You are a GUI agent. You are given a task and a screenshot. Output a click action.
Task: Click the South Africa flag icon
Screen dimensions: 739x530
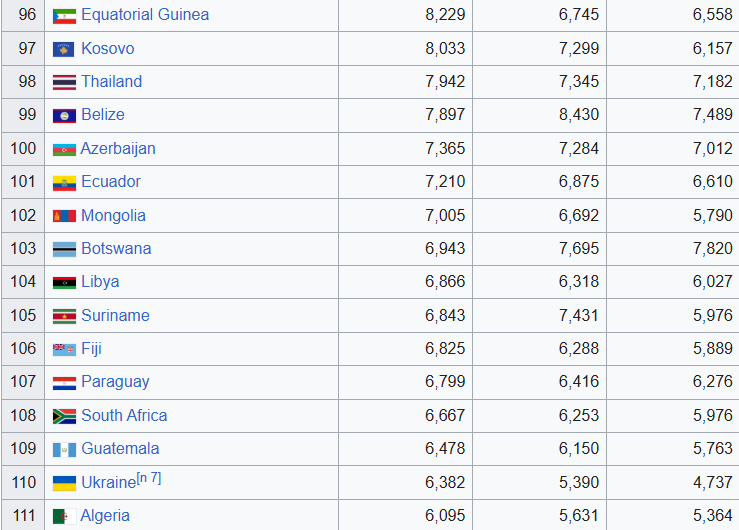tap(64, 416)
